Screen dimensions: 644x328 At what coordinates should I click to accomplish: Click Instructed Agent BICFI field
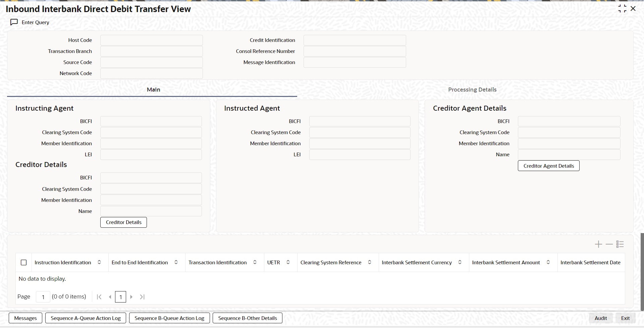click(x=360, y=121)
